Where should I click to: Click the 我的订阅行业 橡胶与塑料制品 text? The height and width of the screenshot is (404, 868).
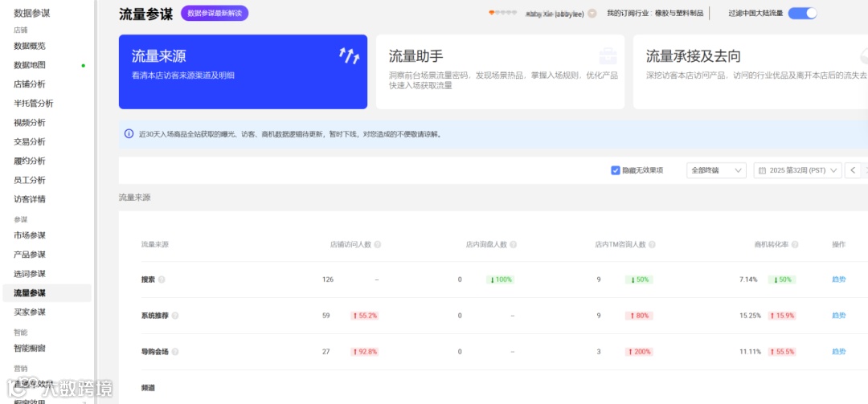[655, 14]
